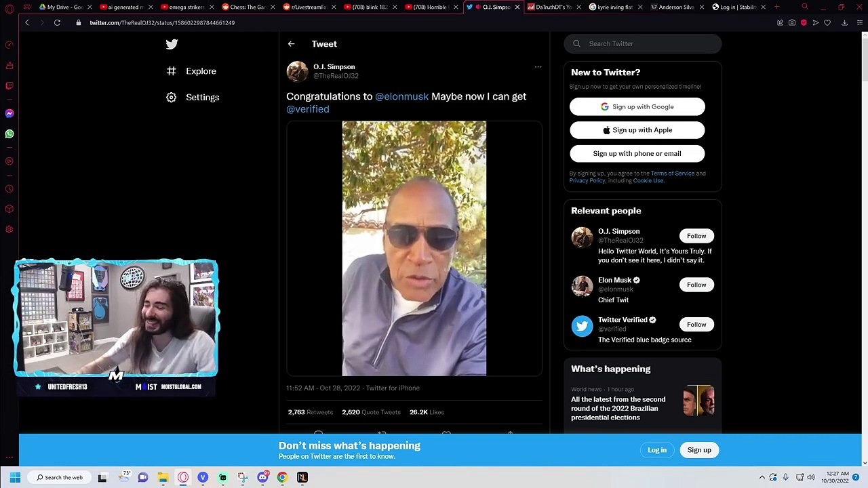Close the O.J. Simpson tab

[517, 7]
